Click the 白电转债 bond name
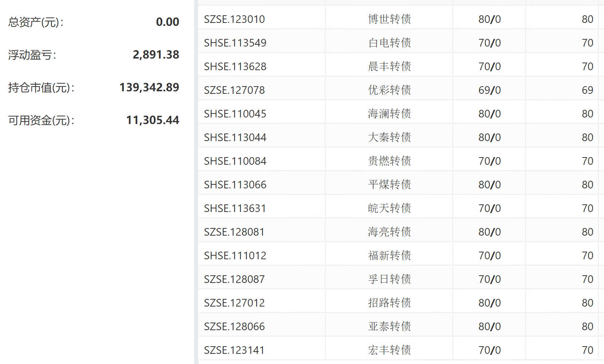Screen dimensions: 604x364 (x=389, y=43)
